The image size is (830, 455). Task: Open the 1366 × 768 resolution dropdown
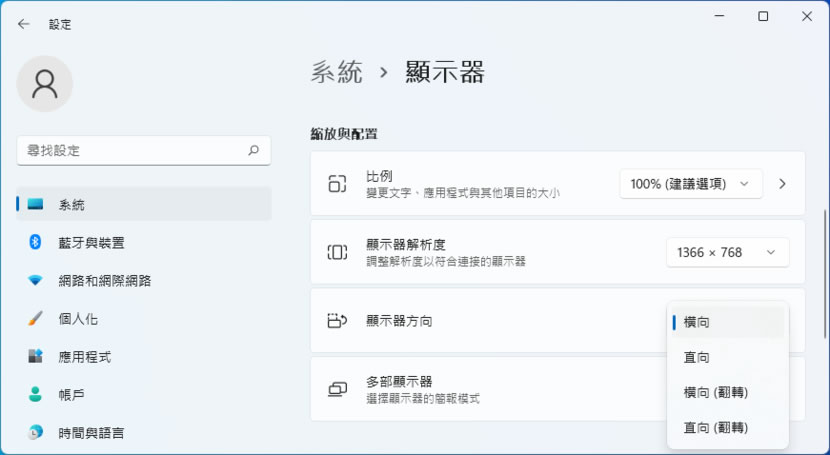[727, 253]
